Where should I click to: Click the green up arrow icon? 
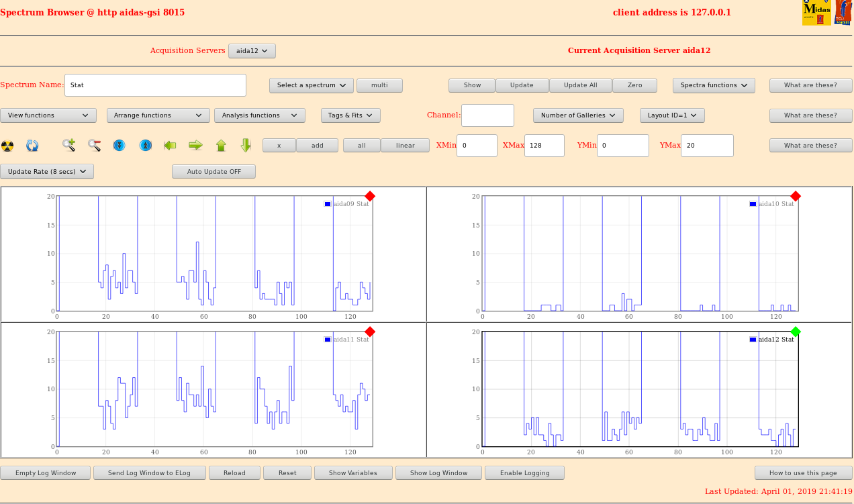click(221, 145)
